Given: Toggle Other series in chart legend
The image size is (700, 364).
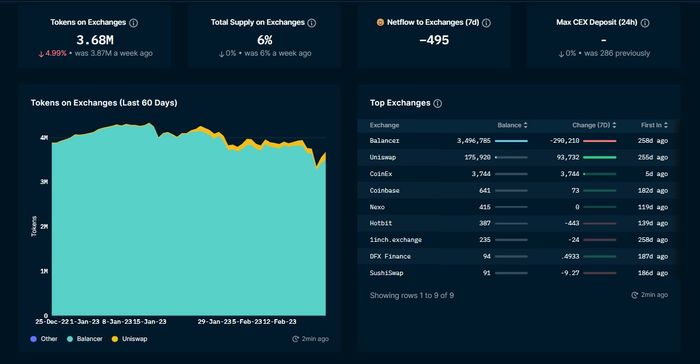Looking at the screenshot, I should point(44,339).
